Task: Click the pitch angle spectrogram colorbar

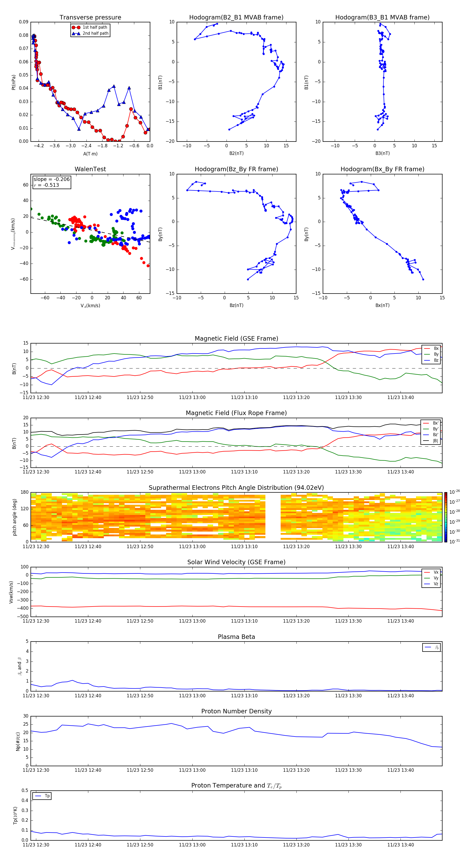Action: 446,517
